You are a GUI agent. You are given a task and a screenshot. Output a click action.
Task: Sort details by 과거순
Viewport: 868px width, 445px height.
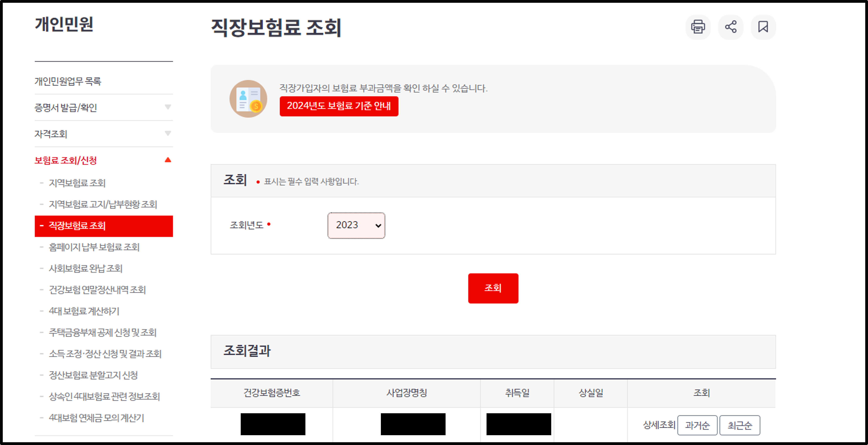(x=697, y=425)
